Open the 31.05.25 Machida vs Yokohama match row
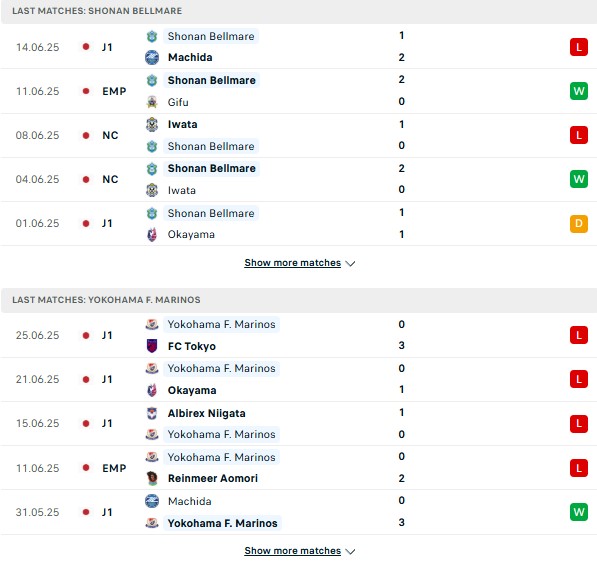The width and height of the screenshot is (597, 566). [x=298, y=512]
